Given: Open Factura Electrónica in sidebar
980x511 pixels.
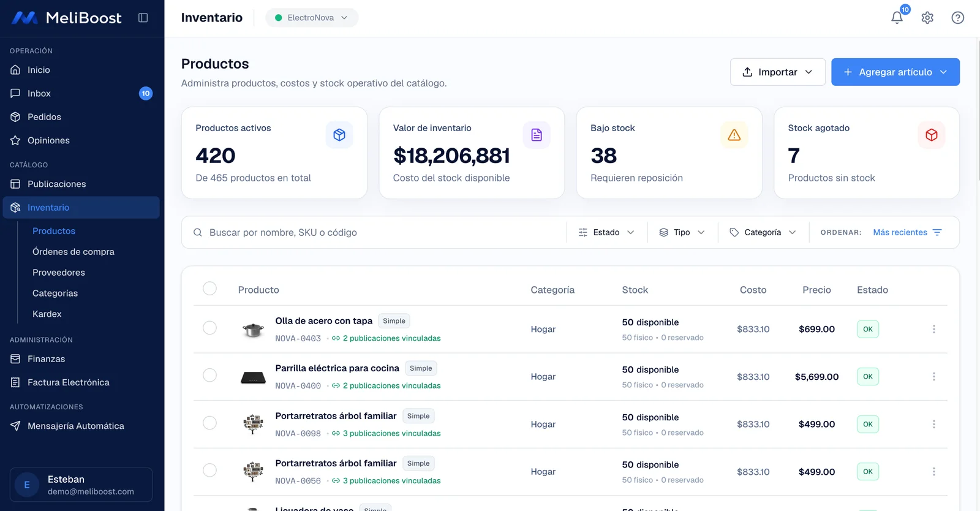Looking at the screenshot, I should tap(81, 382).
